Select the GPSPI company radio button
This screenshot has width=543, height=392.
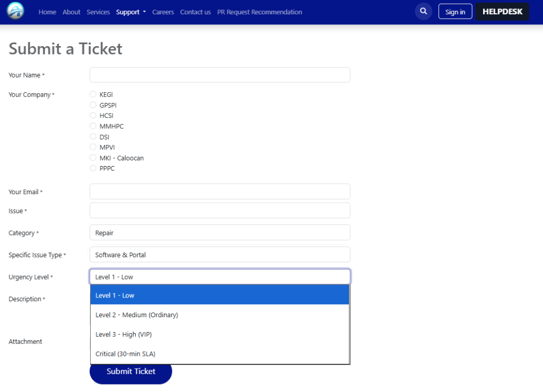click(x=93, y=104)
